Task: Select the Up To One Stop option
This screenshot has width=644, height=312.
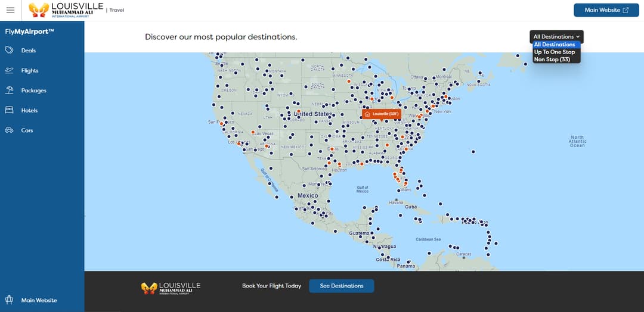Action: 556,52
